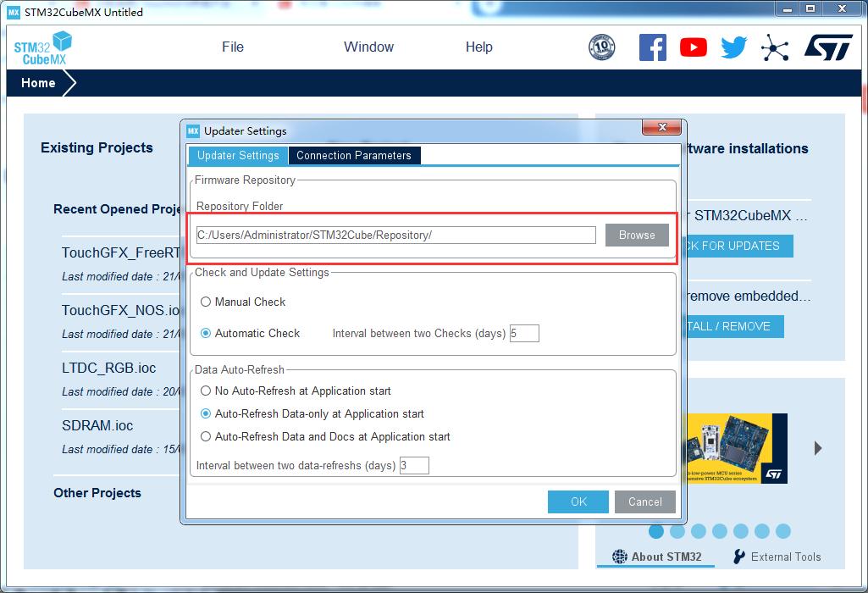Click the ST community network icon
This screenshot has height=593, width=868.
[775, 47]
